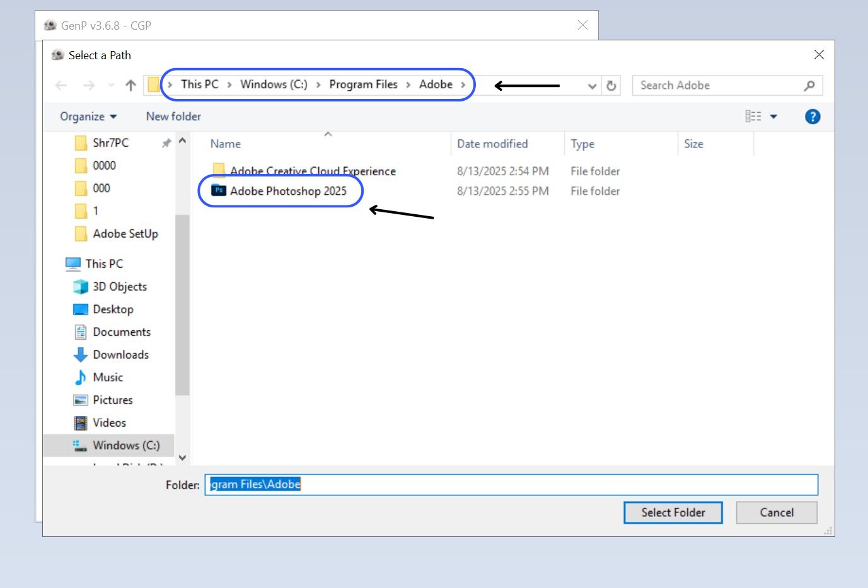
Task: Open the 000 folder in sidebar
Action: [x=101, y=188]
